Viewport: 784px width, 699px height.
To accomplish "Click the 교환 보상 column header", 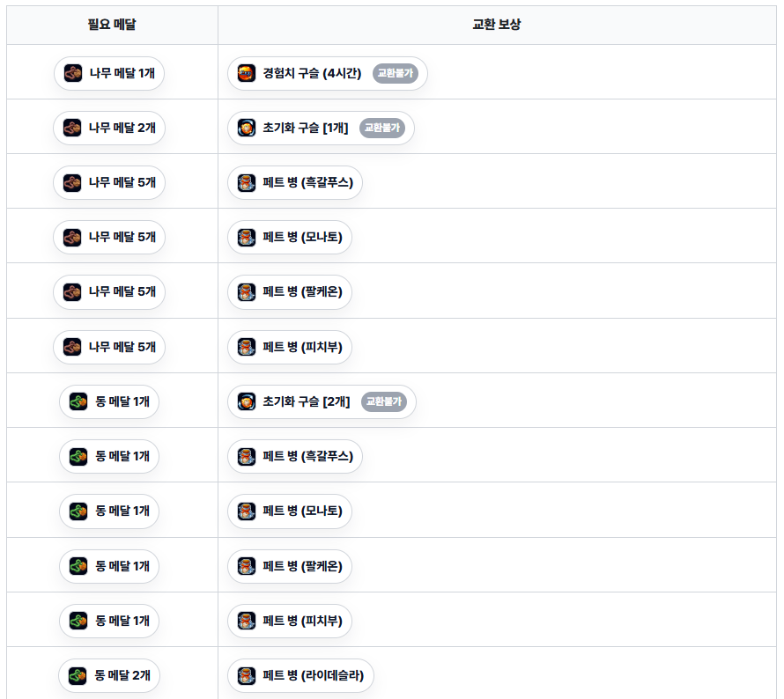I will point(497,25).
